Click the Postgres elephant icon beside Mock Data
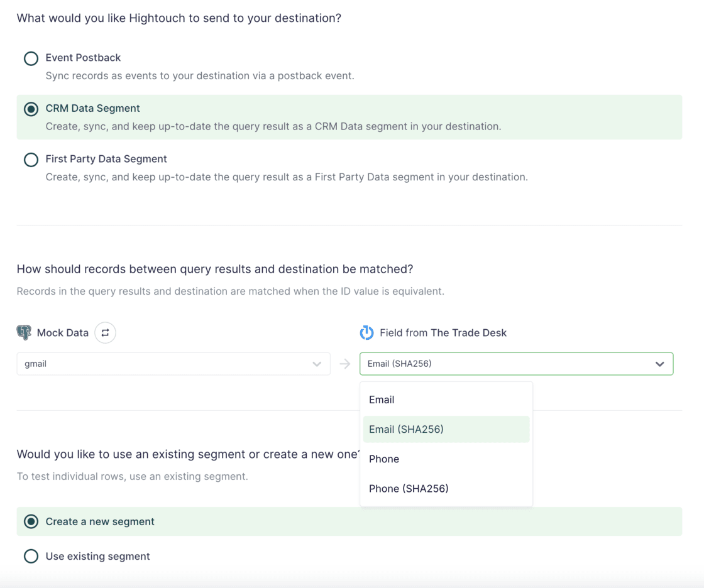 coord(24,332)
